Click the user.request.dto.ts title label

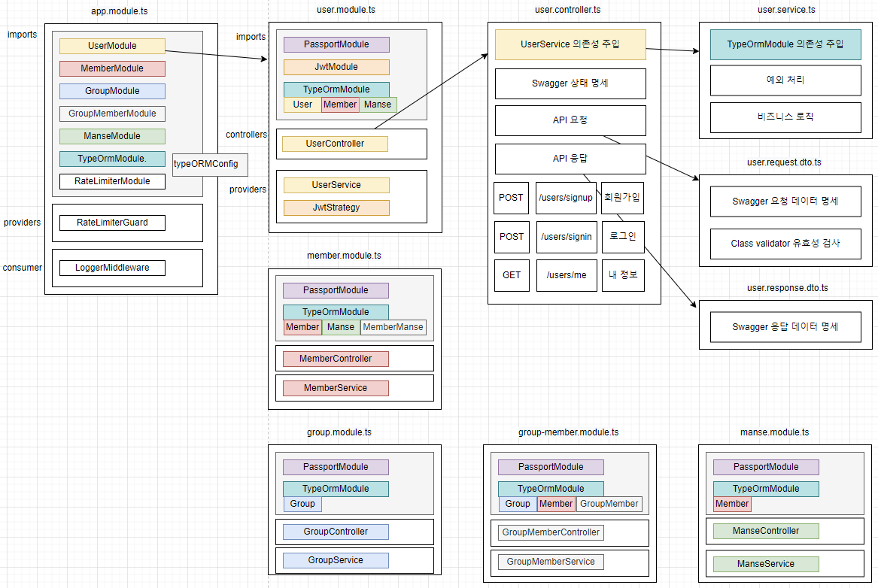(x=784, y=162)
